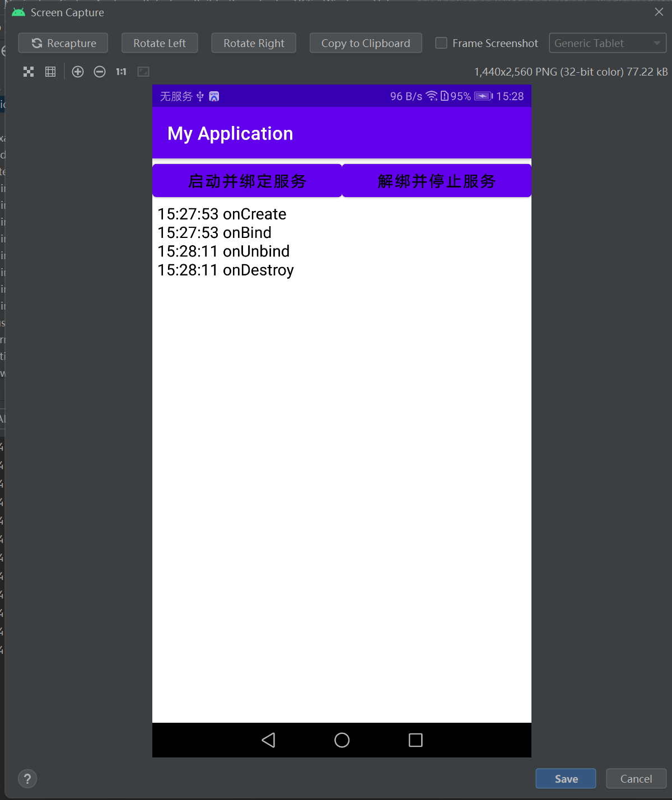Copy screenshot to clipboard

366,43
